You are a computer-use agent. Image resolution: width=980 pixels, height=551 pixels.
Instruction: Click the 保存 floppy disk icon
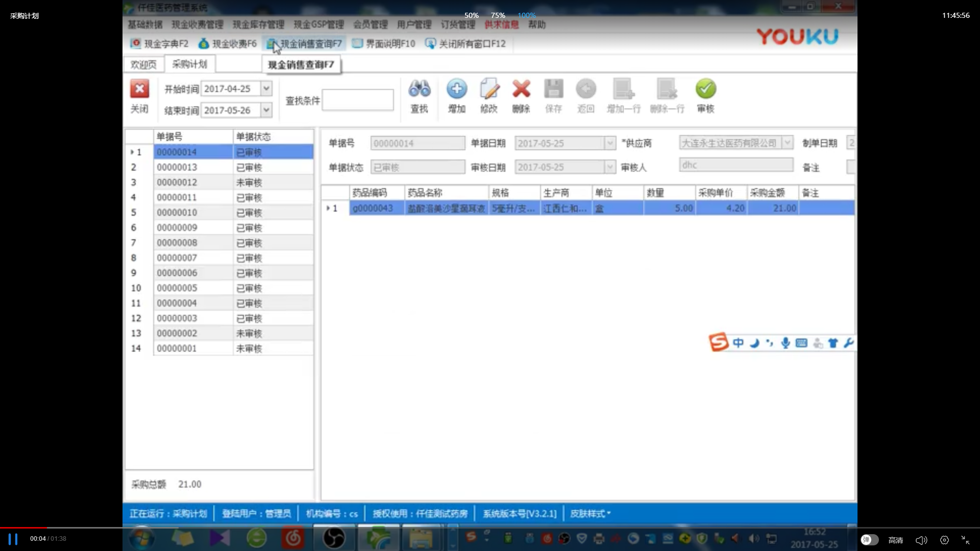tap(553, 89)
